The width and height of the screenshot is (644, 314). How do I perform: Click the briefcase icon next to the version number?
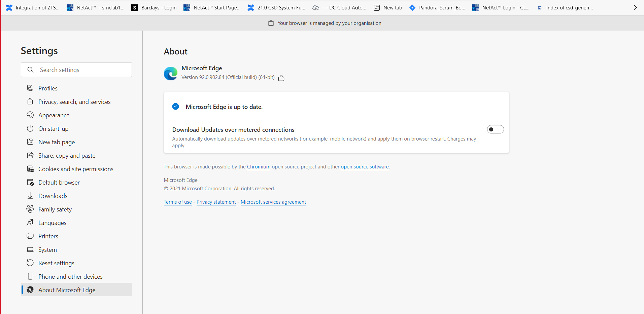pyautogui.click(x=281, y=78)
